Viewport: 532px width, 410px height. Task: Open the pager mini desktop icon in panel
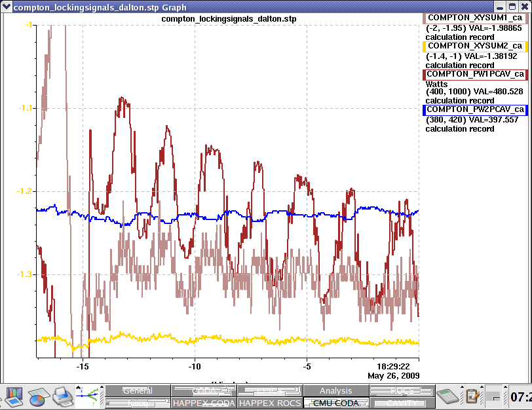(493, 396)
